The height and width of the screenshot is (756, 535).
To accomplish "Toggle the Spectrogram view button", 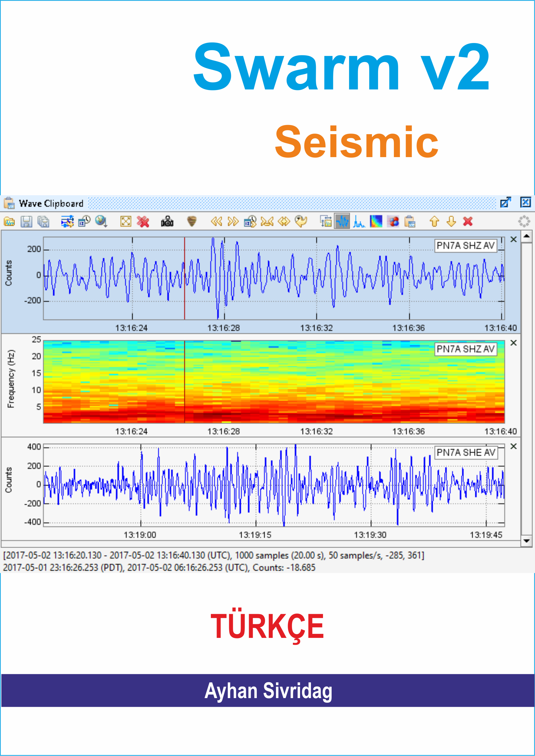I will [376, 222].
